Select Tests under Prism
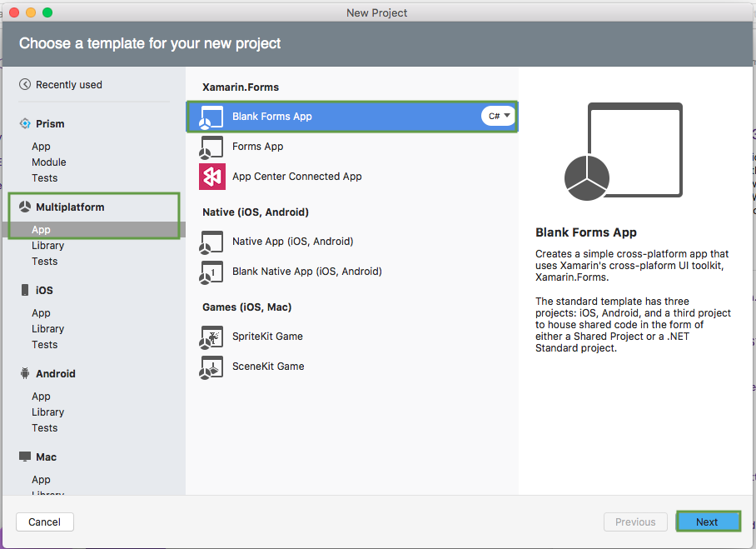 point(45,177)
